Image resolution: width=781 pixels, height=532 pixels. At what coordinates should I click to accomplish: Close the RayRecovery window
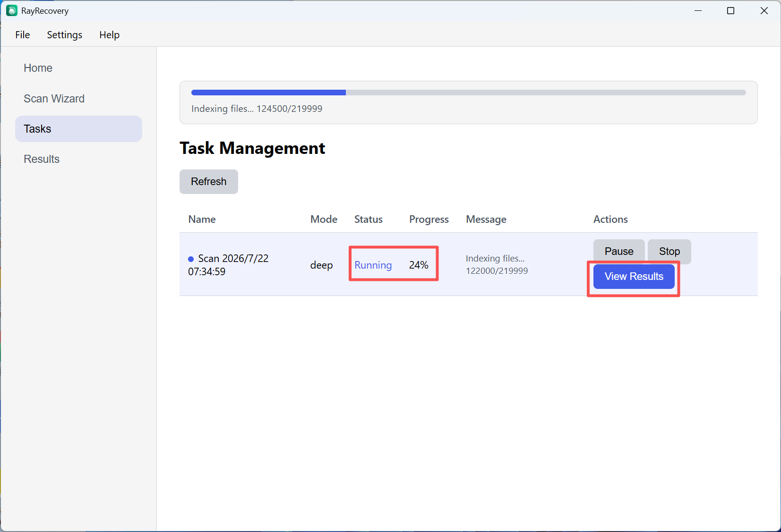pyautogui.click(x=764, y=10)
